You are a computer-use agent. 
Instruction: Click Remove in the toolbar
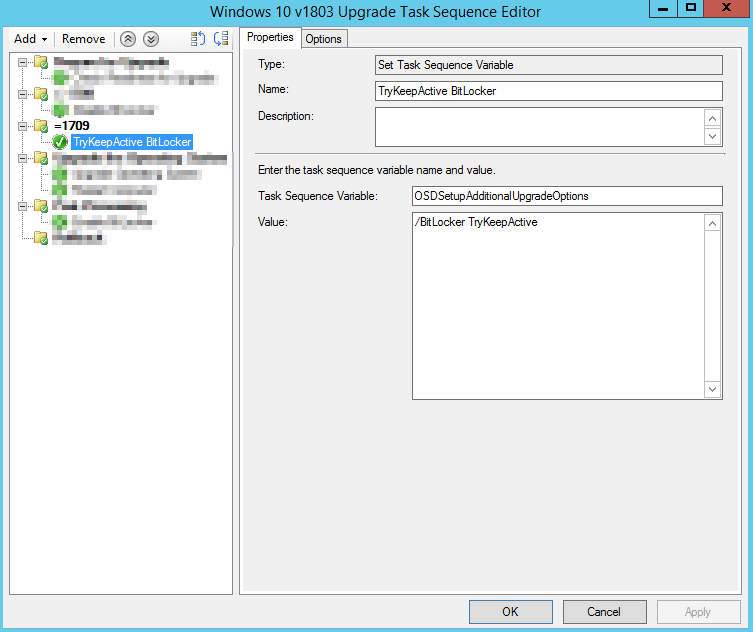[83, 39]
